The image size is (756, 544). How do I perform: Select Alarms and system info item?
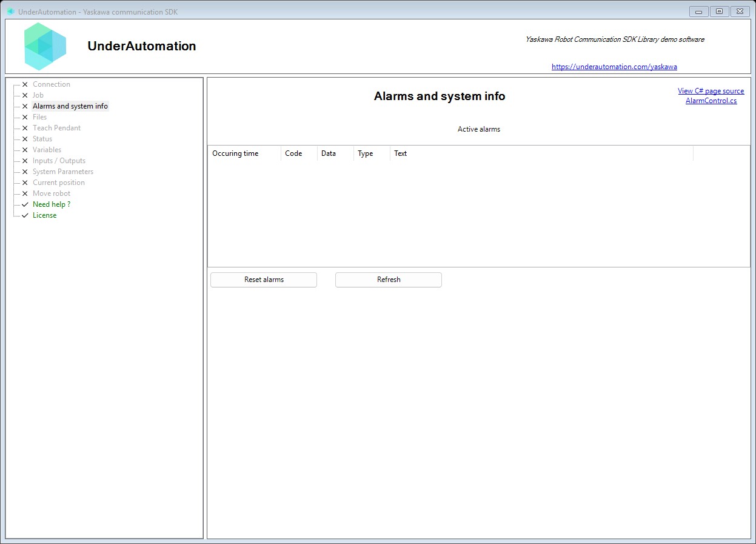coord(70,106)
